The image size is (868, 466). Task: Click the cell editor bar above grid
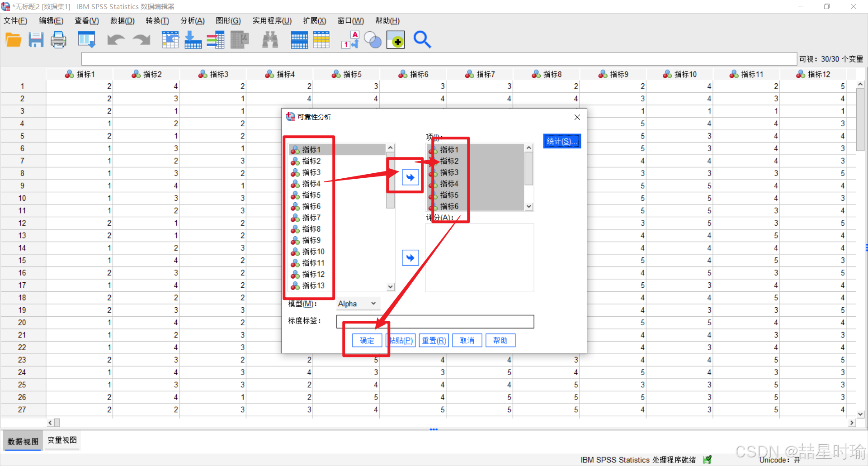(x=439, y=59)
